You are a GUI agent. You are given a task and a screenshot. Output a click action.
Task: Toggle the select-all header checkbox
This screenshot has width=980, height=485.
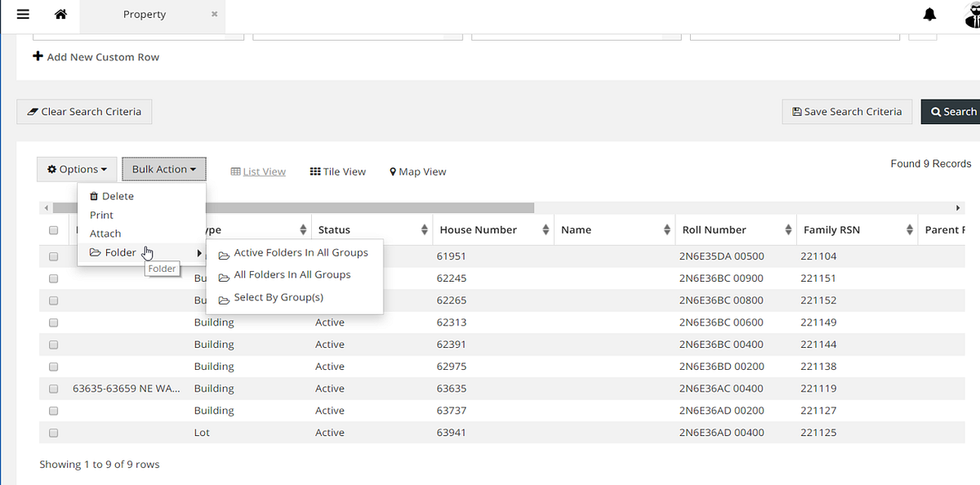[x=53, y=230]
